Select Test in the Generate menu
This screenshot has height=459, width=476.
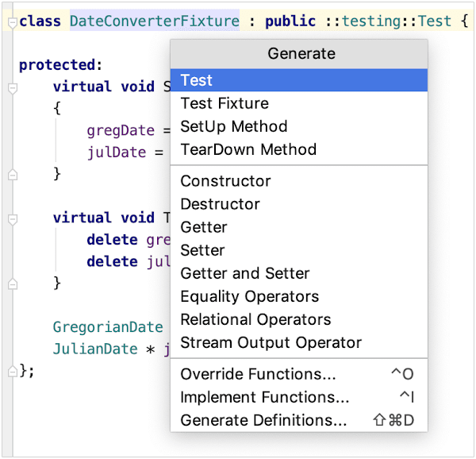pos(299,80)
